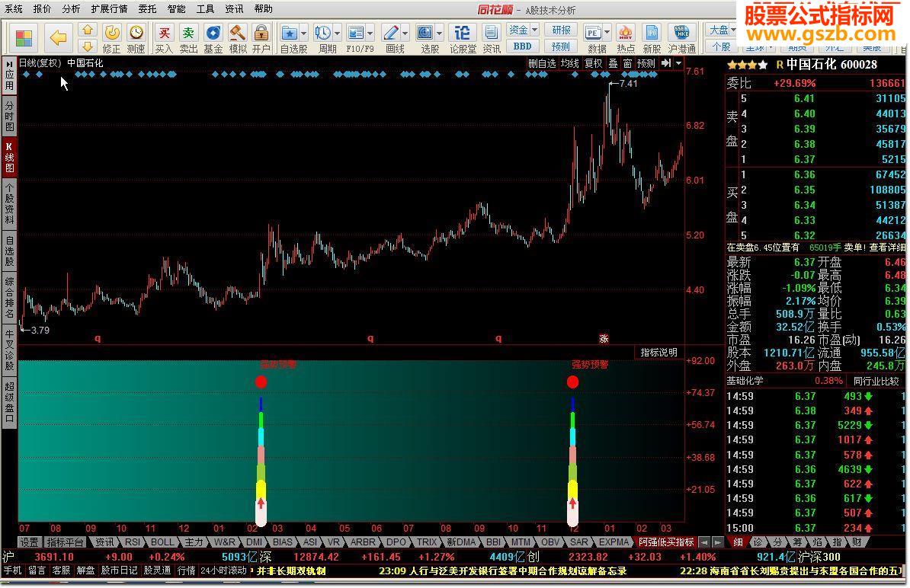The image size is (910, 588).
Task: Click the down arrow toolbar button
Action: (x=87, y=46)
